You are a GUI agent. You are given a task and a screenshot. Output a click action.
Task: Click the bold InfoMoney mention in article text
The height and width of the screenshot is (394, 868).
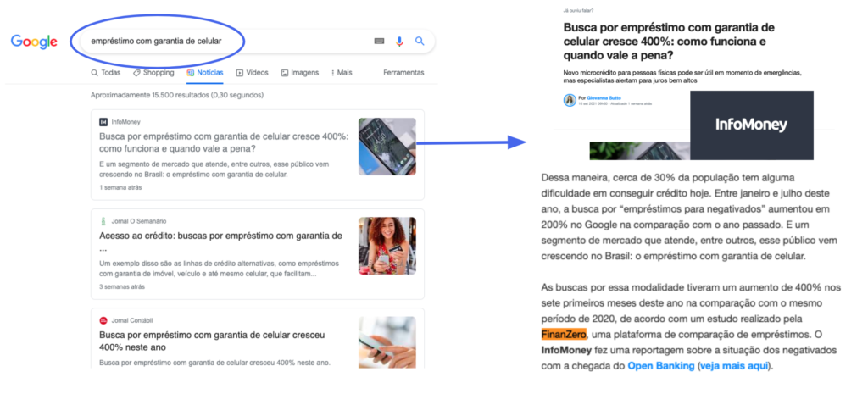pyautogui.click(x=567, y=350)
